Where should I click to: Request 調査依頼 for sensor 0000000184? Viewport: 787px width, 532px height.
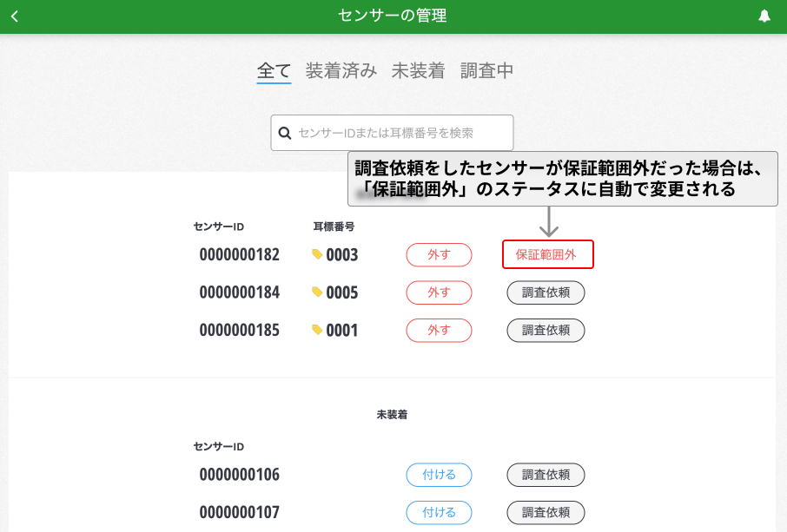[x=546, y=292]
